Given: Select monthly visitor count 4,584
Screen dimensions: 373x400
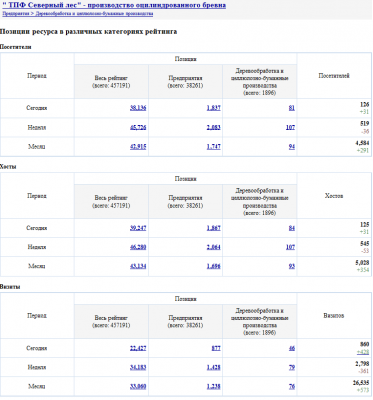Looking at the screenshot, I should pos(362,143).
